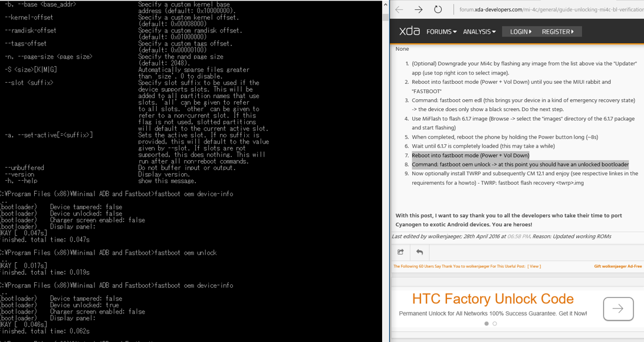The height and width of the screenshot is (342, 644).
Task: Select 'None' text above the steps
Action: click(402, 49)
